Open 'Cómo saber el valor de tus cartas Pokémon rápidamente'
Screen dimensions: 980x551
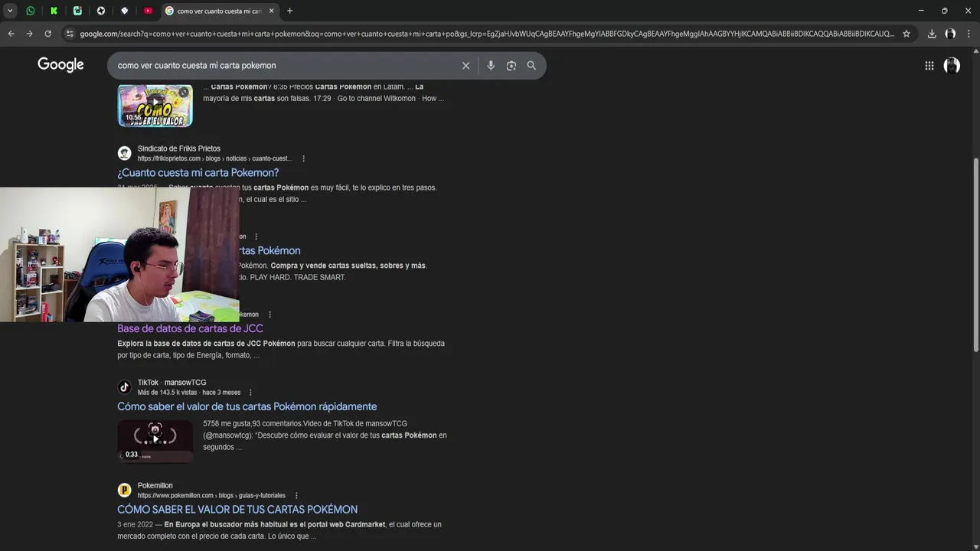point(247,407)
